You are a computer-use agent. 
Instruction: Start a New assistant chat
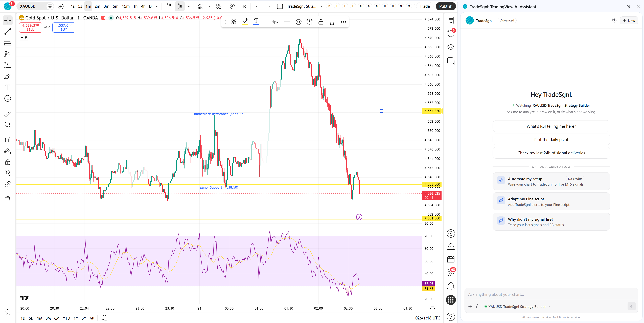click(x=629, y=20)
